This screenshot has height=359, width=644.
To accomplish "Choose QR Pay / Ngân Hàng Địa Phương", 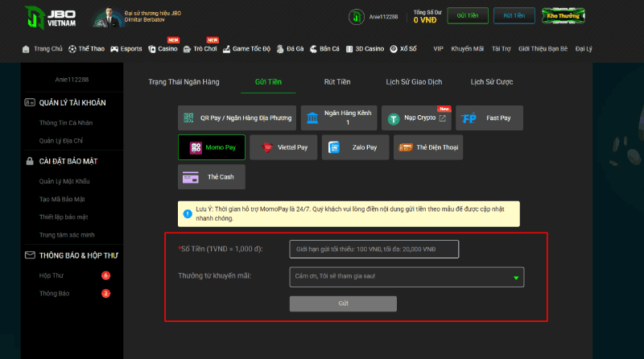I will click(237, 118).
